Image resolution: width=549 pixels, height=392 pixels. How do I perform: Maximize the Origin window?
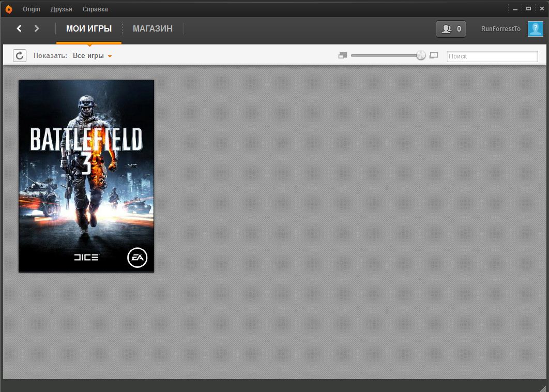[528, 9]
